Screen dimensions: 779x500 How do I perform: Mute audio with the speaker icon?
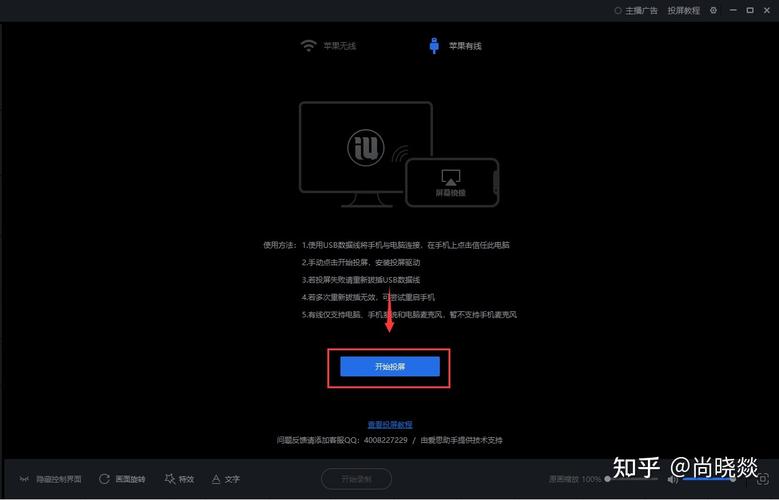(x=673, y=479)
